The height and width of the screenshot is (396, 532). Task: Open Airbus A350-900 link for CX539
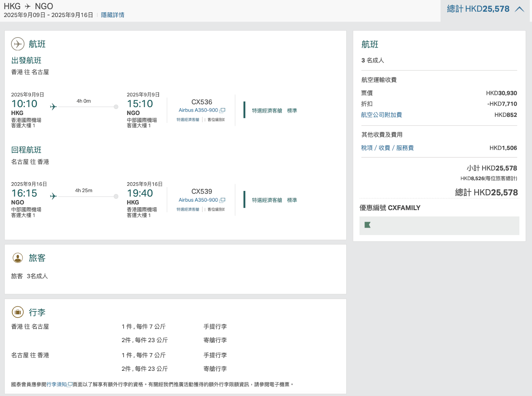[198, 200]
